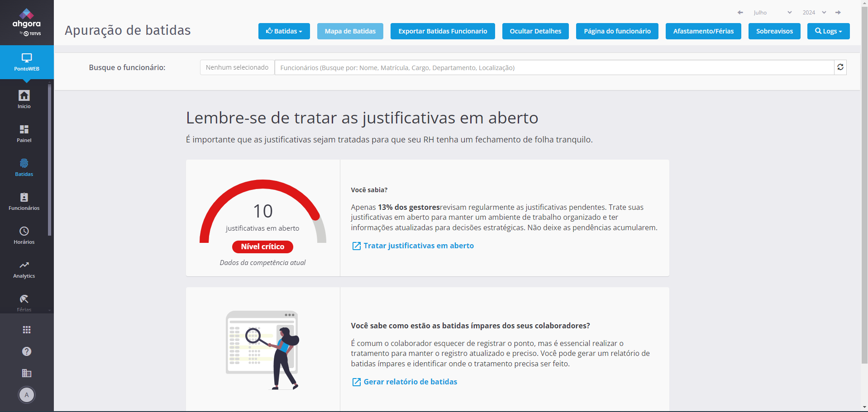Click the company building icon
The height and width of the screenshot is (412, 868).
[27, 373]
